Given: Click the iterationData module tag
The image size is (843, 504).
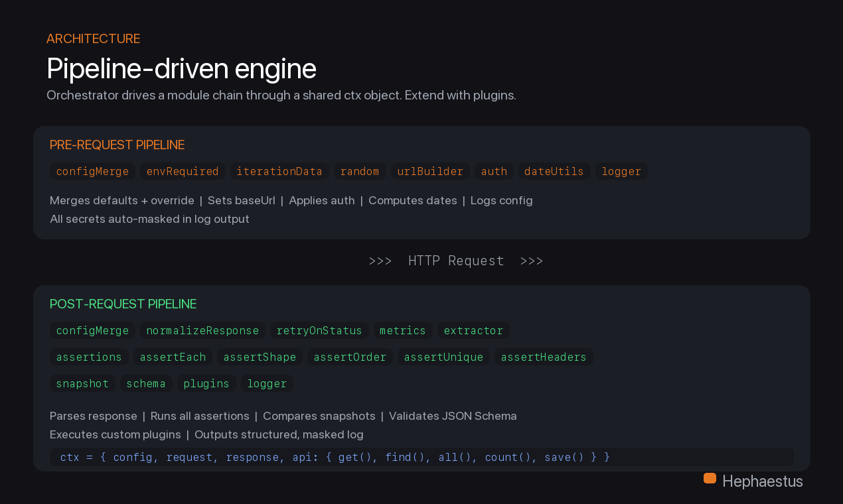Looking at the screenshot, I should (x=279, y=171).
